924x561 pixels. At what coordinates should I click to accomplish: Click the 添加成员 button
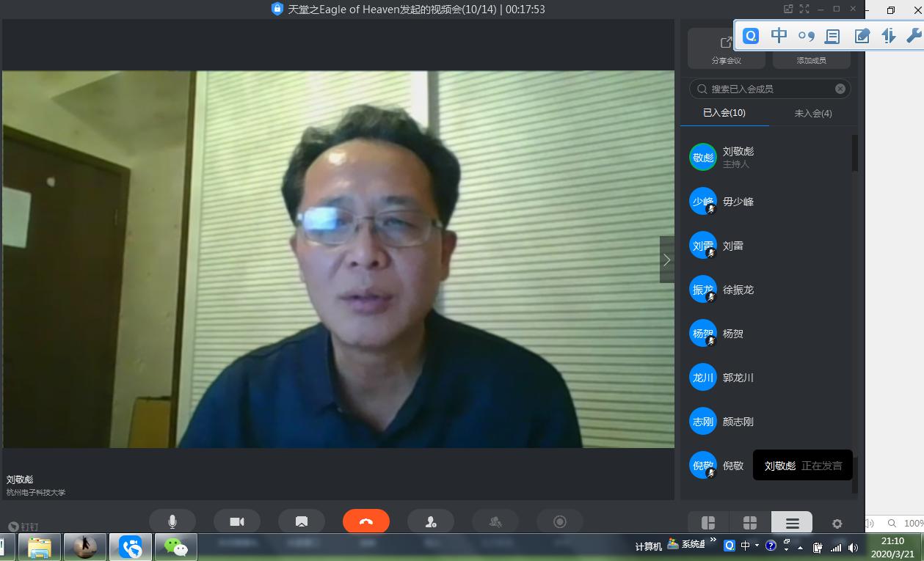[x=811, y=59]
